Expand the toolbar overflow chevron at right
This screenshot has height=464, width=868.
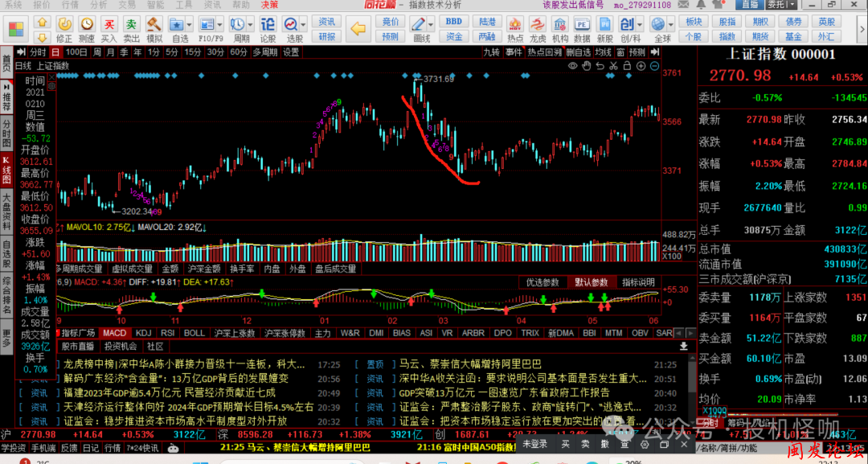coord(862,29)
